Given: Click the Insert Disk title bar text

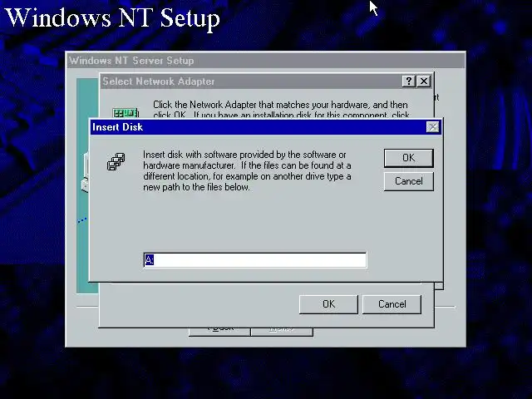Looking at the screenshot, I should tap(117, 127).
